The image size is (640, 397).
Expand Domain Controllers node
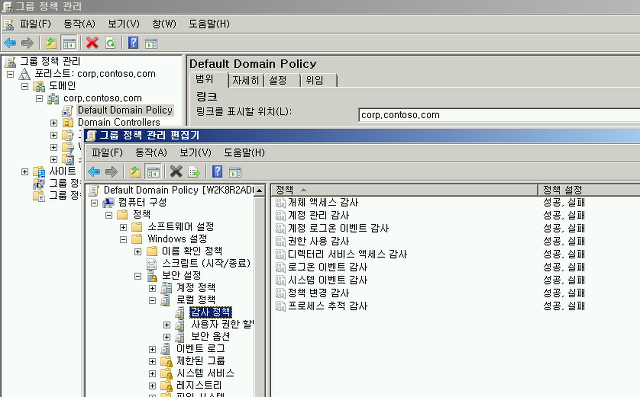[x=53, y=123]
